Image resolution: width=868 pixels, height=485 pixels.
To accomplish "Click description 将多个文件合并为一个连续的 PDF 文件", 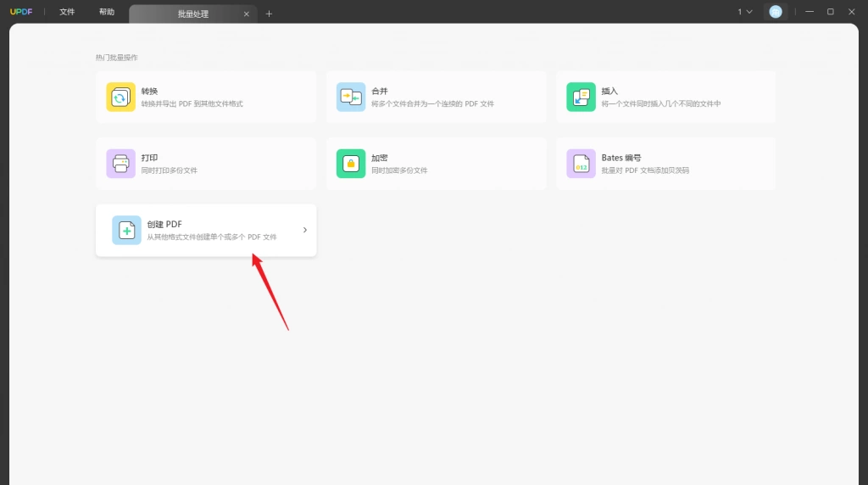I will [433, 103].
